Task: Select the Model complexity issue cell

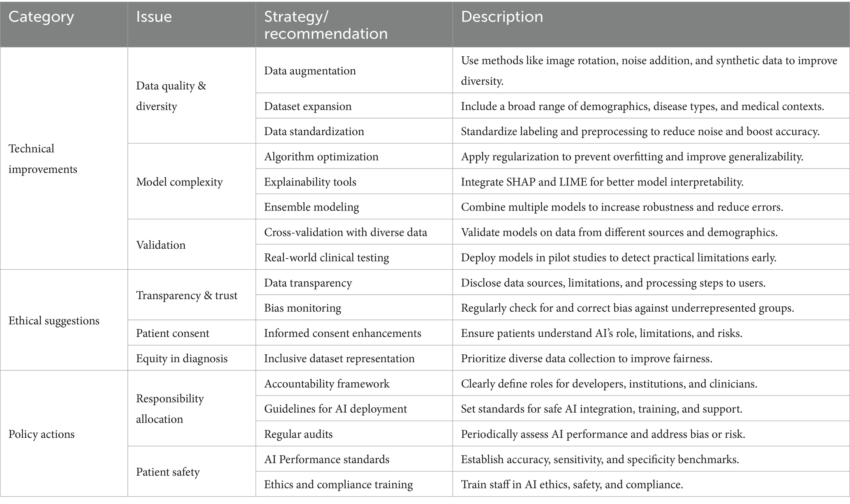Action: click(x=179, y=182)
